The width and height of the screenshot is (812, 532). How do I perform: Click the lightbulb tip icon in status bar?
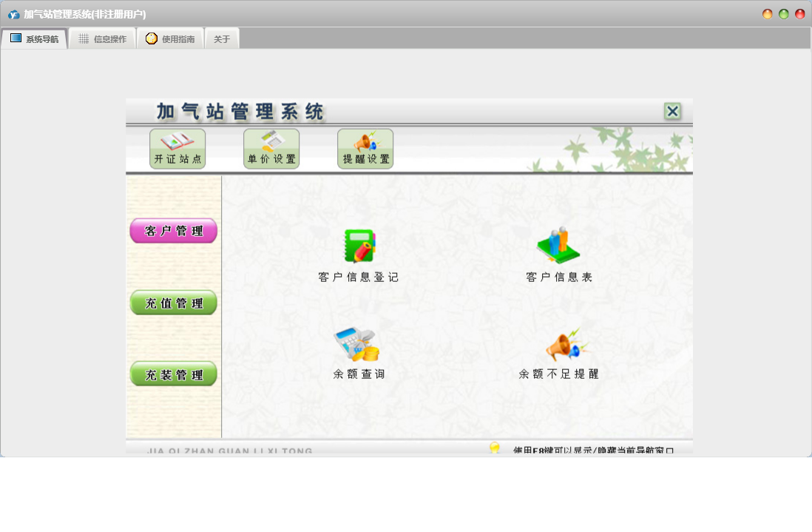[495, 448]
